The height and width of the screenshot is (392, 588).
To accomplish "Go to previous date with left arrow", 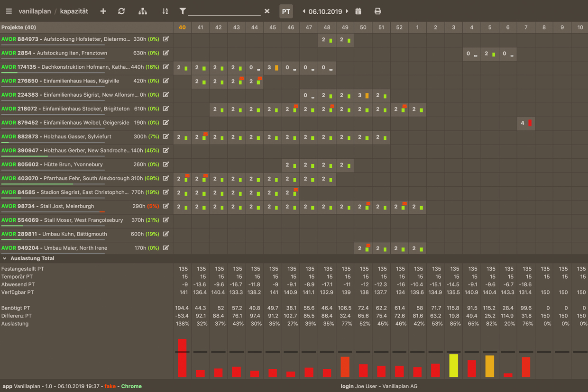I will tap(304, 11).
